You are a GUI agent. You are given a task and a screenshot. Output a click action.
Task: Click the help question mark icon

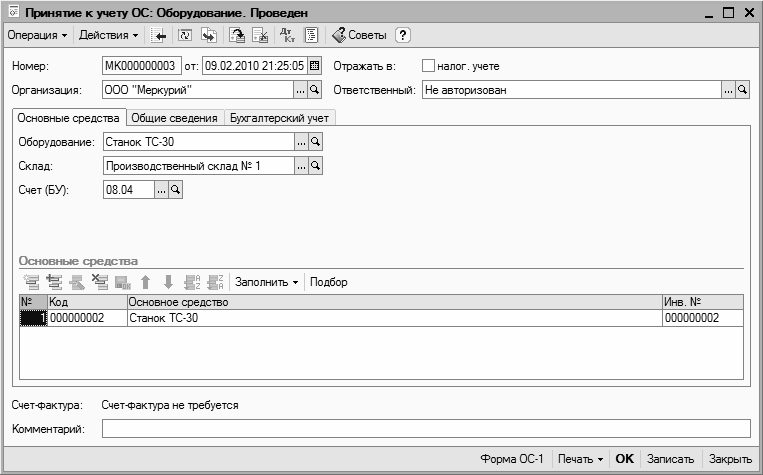403,35
